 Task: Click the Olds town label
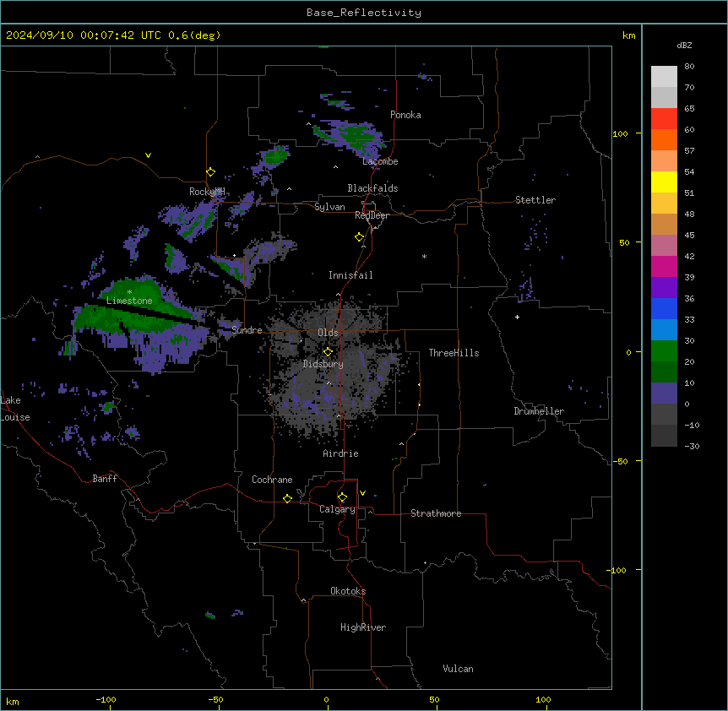click(328, 333)
